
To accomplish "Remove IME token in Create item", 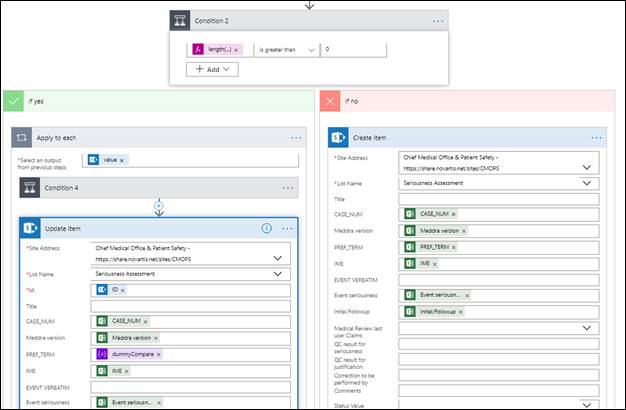I will click(435, 264).
